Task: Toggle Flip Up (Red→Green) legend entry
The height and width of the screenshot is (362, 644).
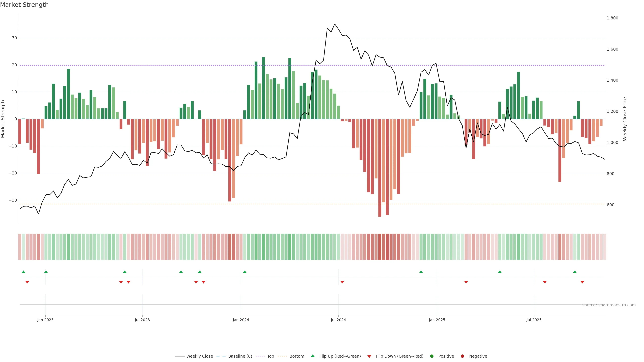Action: (x=340, y=356)
